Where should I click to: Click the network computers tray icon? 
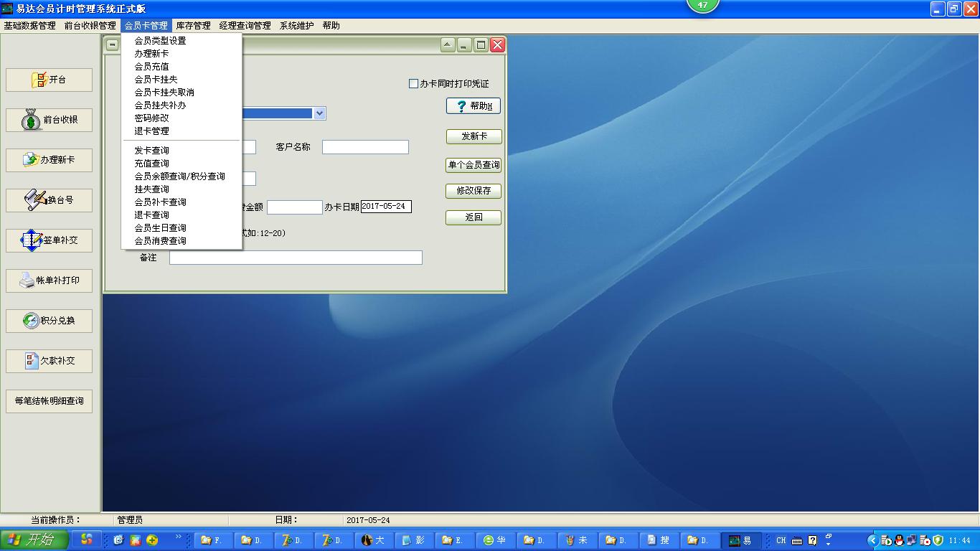pyautogui.click(x=911, y=540)
